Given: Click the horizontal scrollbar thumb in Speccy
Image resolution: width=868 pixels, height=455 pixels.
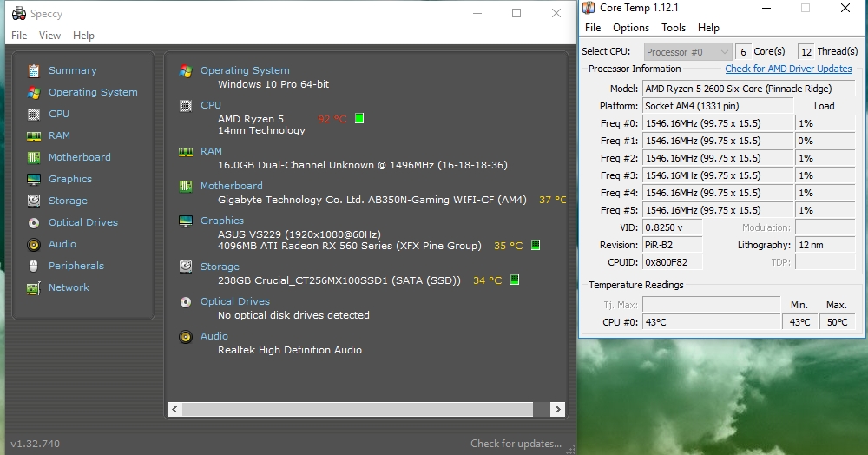Looking at the screenshot, I should [x=358, y=409].
